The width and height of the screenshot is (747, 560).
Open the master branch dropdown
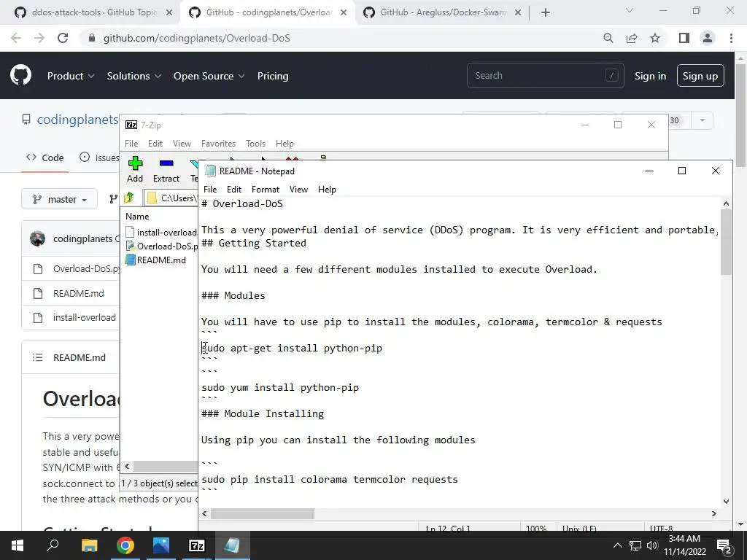pos(60,199)
